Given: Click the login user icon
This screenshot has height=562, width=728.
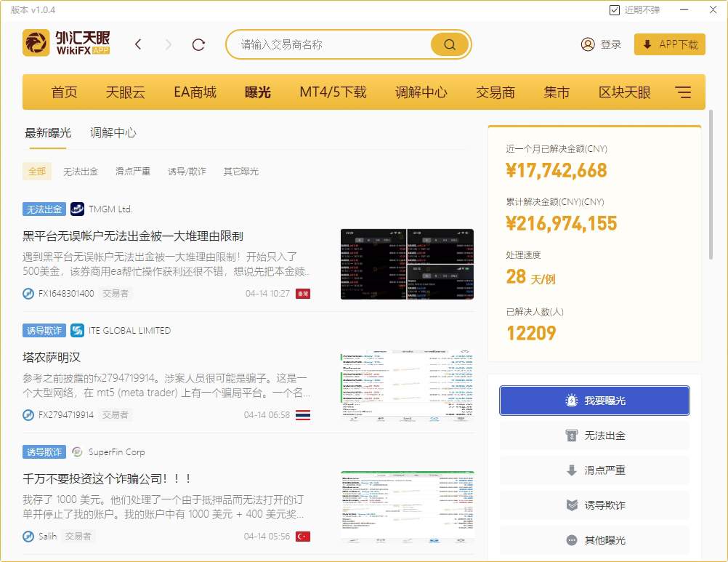Looking at the screenshot, I should click(x=588, y=44).
